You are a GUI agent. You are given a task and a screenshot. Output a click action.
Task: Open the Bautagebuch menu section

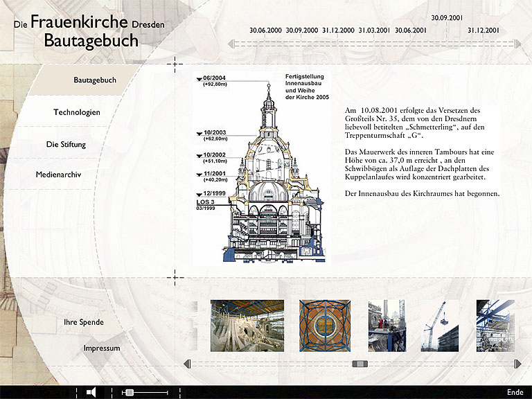[x=95, y=80]
